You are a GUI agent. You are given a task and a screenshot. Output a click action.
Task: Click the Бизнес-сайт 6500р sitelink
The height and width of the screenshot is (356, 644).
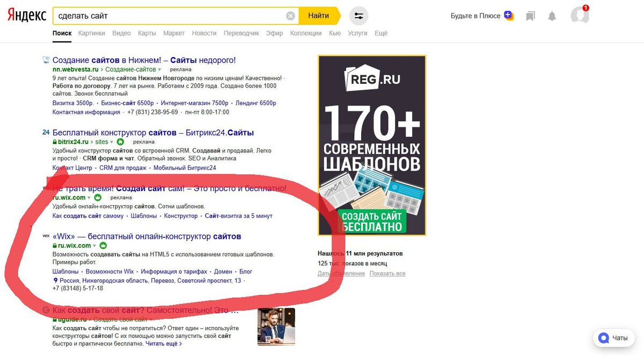[127, 103]
